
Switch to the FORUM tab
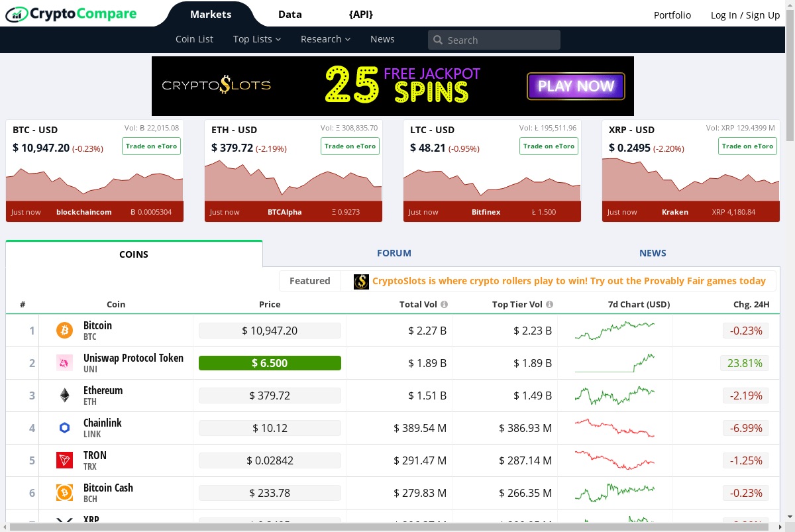(394, 253)
